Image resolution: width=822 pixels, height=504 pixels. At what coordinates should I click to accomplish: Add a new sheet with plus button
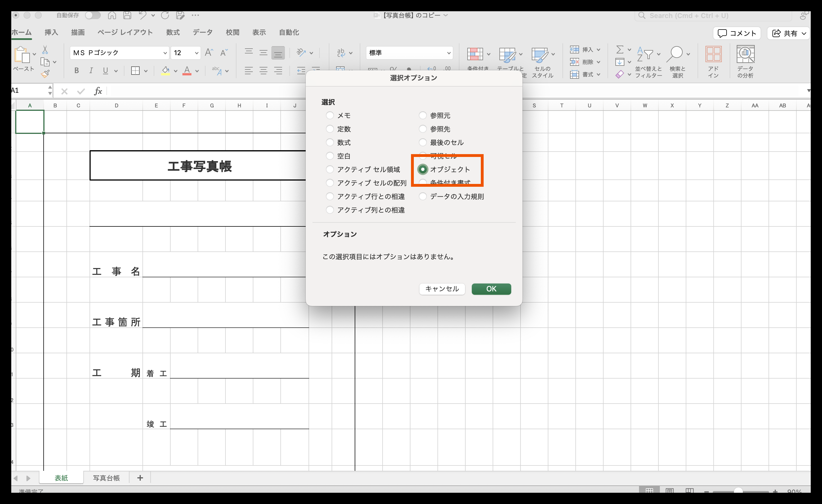point(140,478)
